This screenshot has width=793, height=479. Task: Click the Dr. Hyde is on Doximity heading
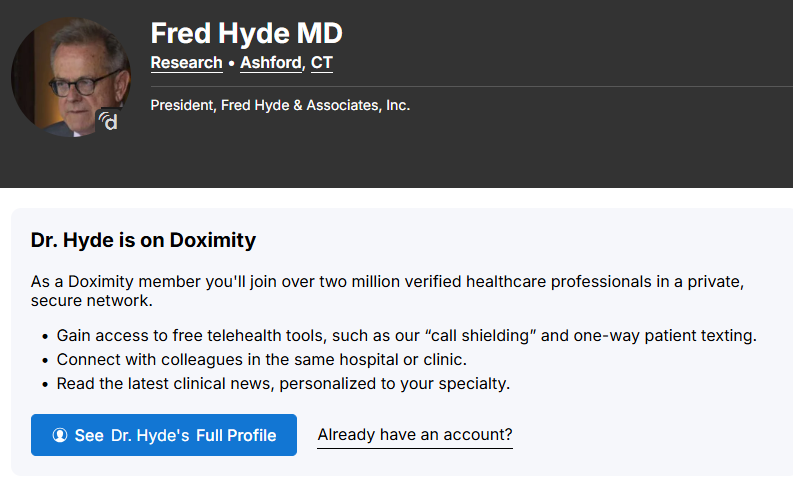143,241
